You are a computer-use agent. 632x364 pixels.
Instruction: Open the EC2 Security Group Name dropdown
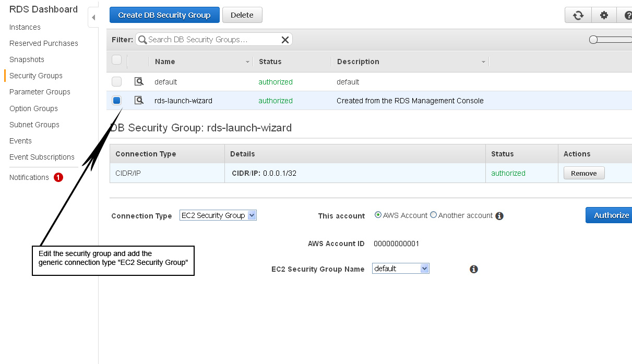401,268
